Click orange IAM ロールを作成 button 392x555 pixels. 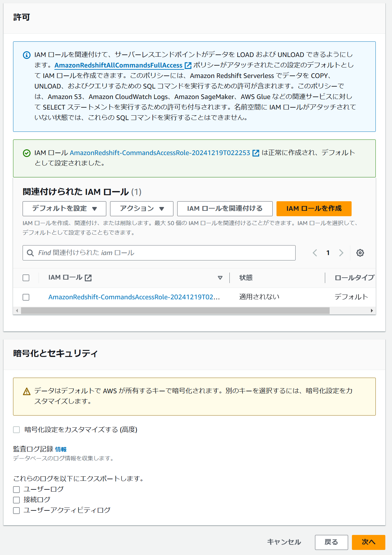click(314, 209)
